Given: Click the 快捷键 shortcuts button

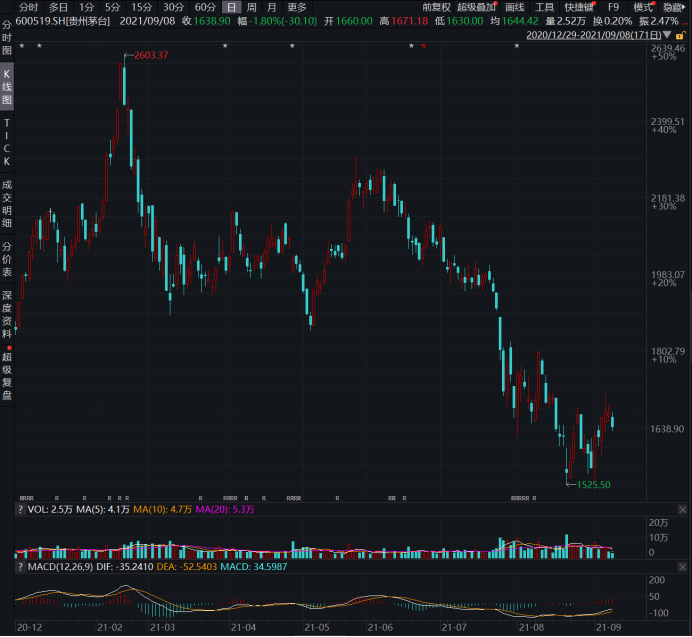Looking at the screenshot, I should tap(578, 7).
